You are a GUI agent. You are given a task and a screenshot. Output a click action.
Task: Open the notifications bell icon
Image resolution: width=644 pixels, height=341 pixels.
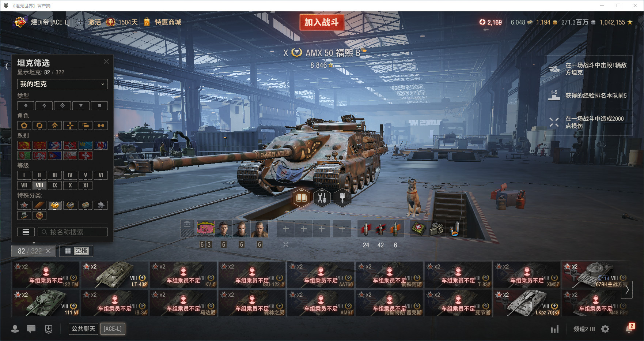pos(629,329)
